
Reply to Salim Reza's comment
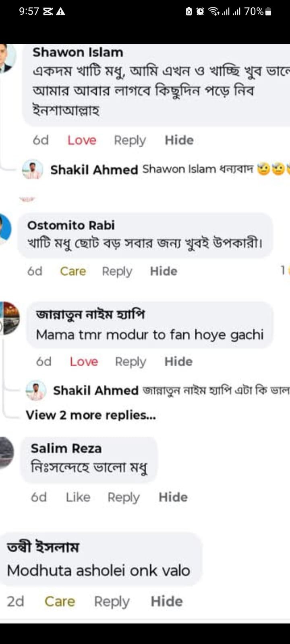pos(123,497)
